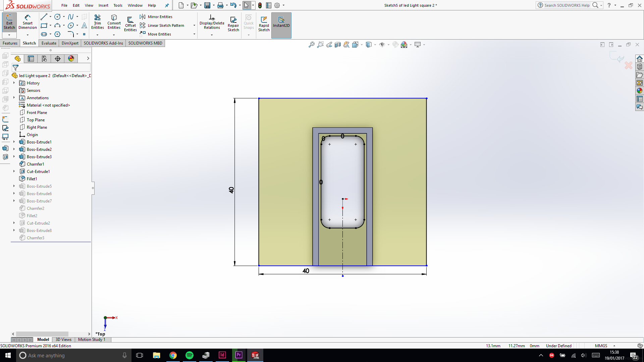Expand the History tree node
This screenshot has width=644, height=362.
click(x=14, y=83)
